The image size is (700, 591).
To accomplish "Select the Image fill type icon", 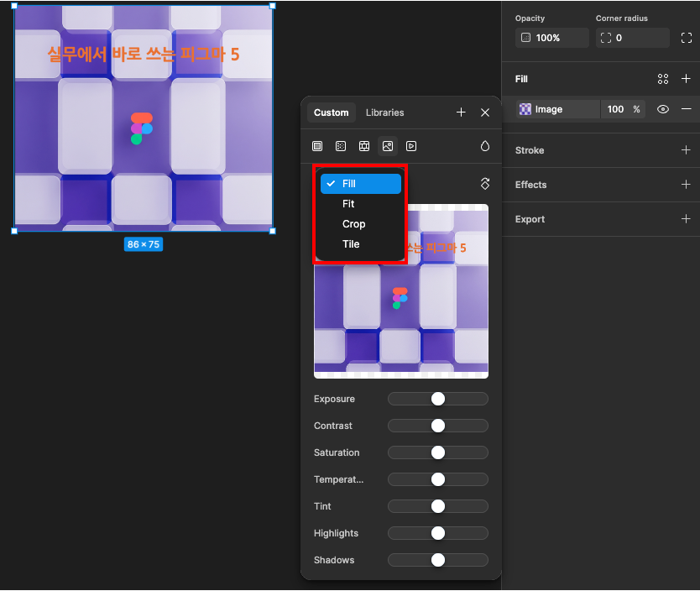I will coord(388,146).
